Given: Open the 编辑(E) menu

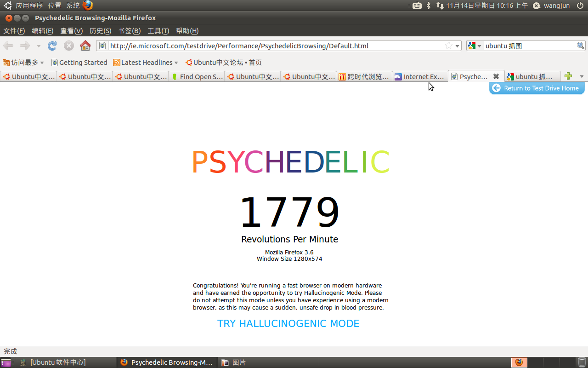Looking at the screenshot, I should tap(43, 31).
